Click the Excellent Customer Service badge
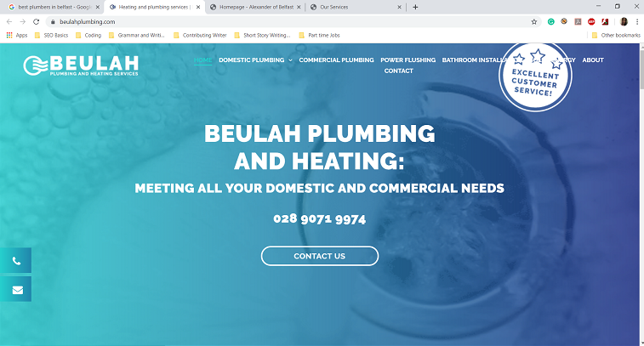The height and width of the screenshot is (346, 644). coord(535,77)
